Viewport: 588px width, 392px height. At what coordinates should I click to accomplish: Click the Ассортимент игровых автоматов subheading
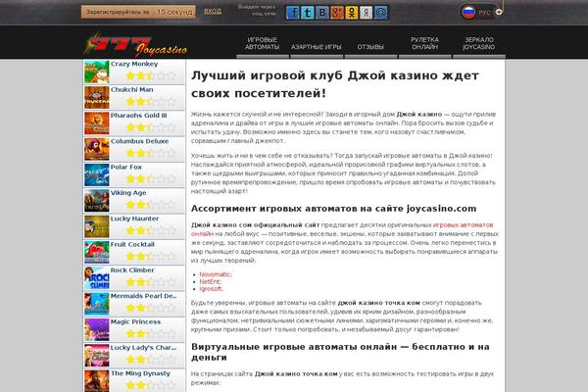click(x=334, y=209)
